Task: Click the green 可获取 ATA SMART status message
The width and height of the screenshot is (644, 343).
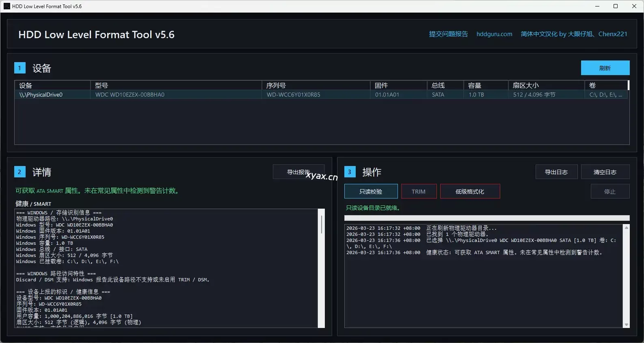Action: 97,191
